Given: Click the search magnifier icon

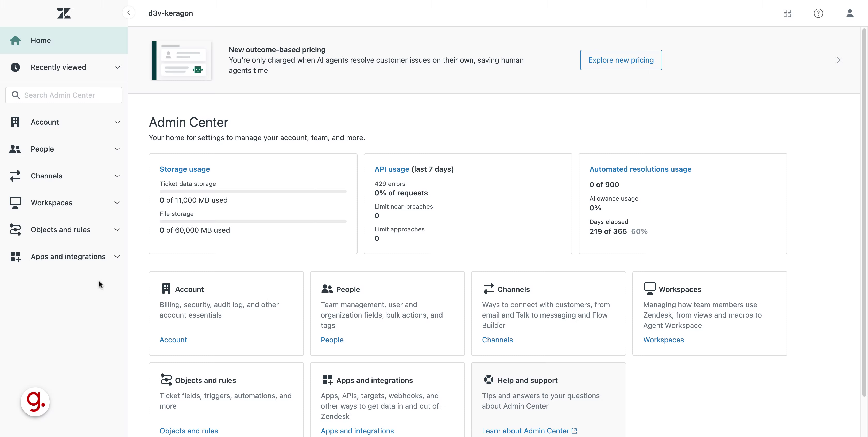Looking at the screenshot, I should [x=16, y=95].
